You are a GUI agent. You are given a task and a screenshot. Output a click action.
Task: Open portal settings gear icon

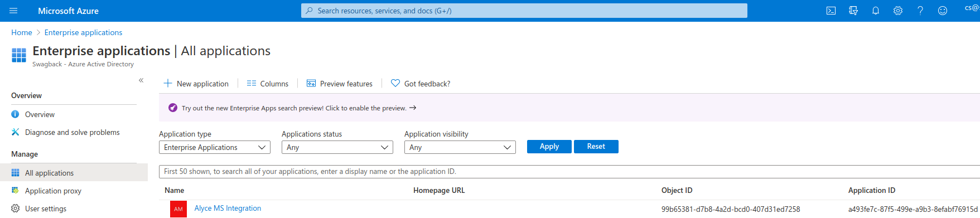coord(898,11)
